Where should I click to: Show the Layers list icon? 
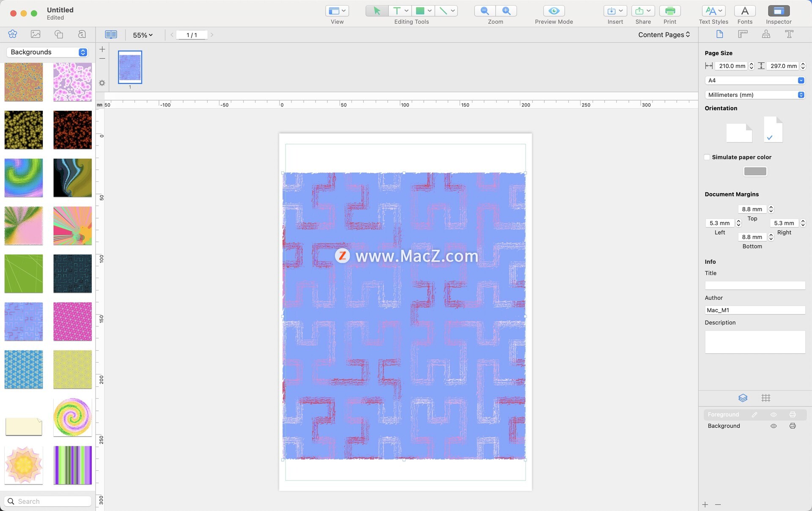click(x=743, y=398)
